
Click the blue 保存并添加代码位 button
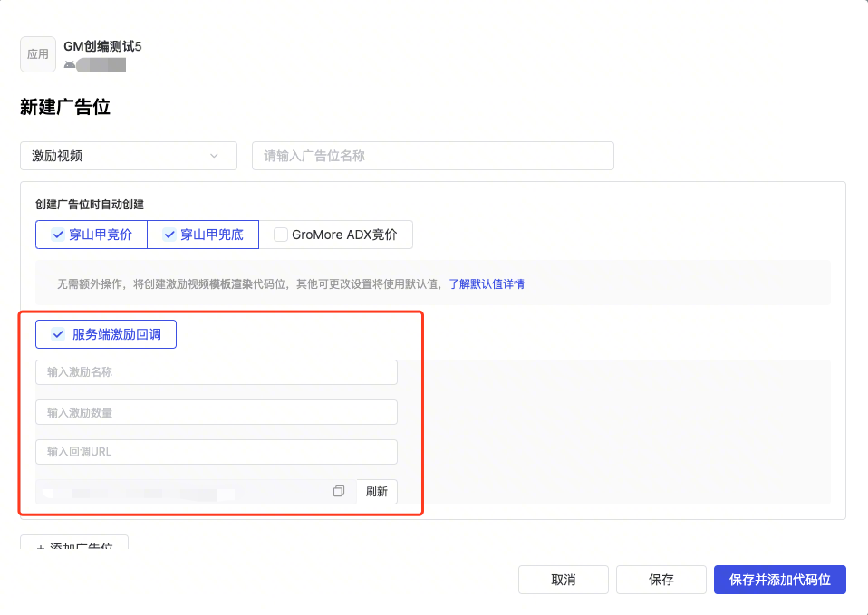pos(779,580)
